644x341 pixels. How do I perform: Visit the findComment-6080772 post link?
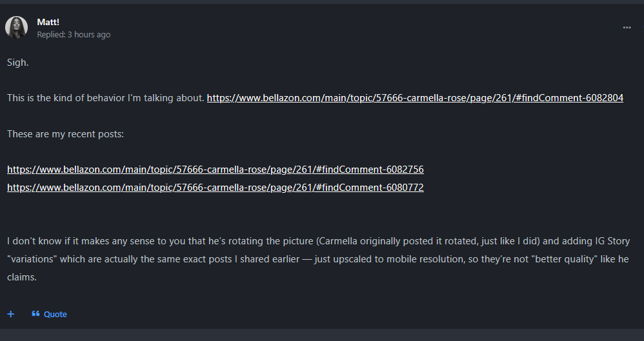[215, 188]
